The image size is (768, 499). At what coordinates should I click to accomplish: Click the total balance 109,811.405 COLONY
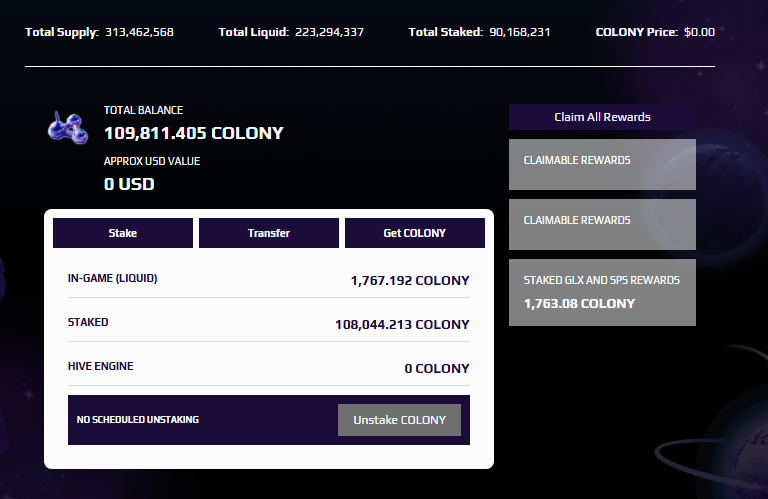(194, 133)
